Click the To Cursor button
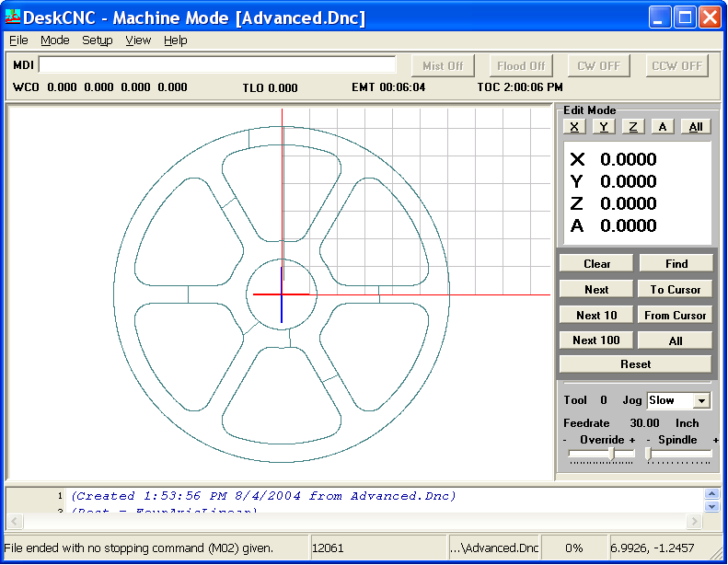This screenshot has width=728, height=565. [x=676, y=289]
